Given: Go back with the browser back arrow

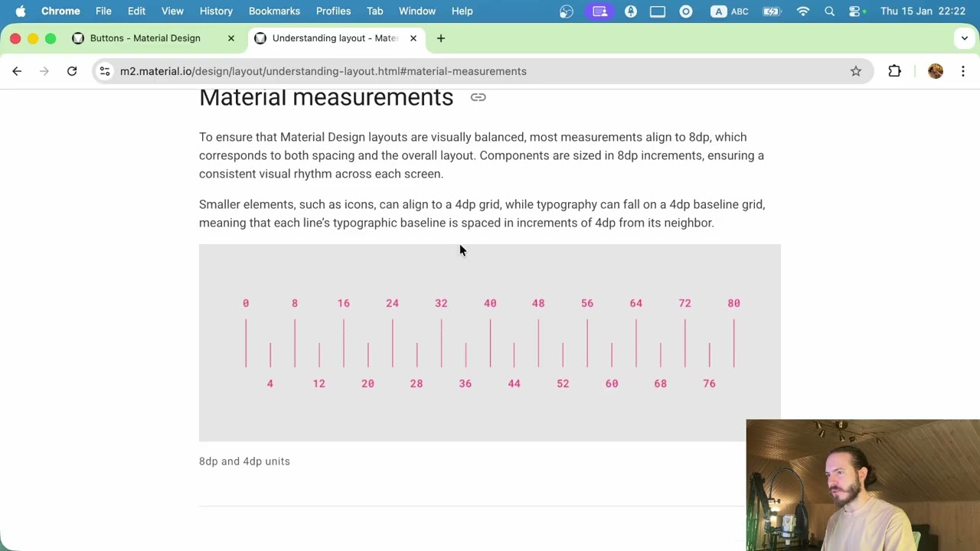Looking at the screenshot, I should coord(17,71).
